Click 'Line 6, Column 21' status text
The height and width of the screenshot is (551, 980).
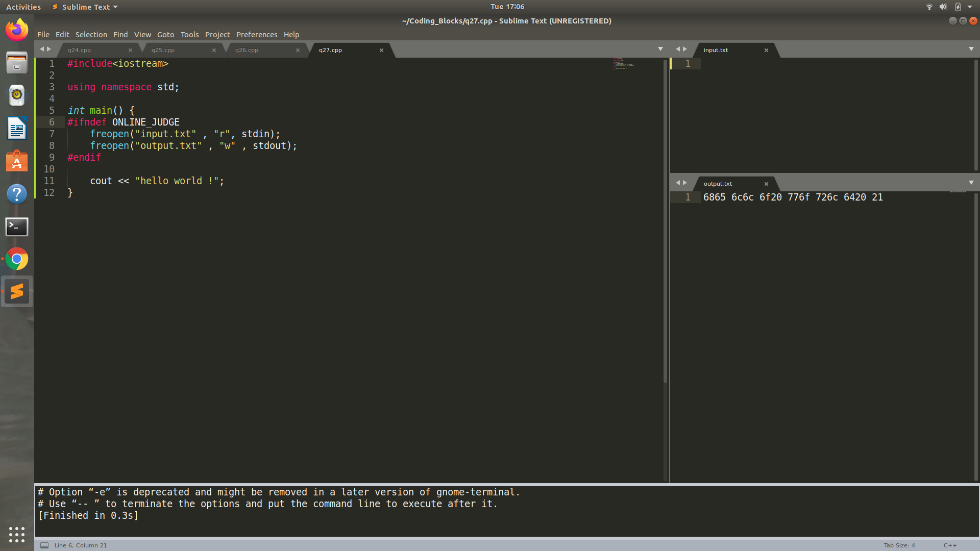tap(81, 545)
